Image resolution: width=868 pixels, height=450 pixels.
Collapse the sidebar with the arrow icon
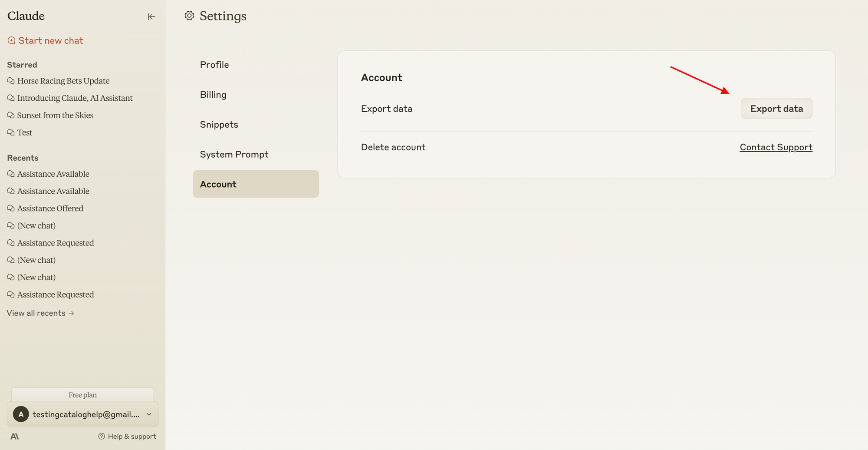151,17
